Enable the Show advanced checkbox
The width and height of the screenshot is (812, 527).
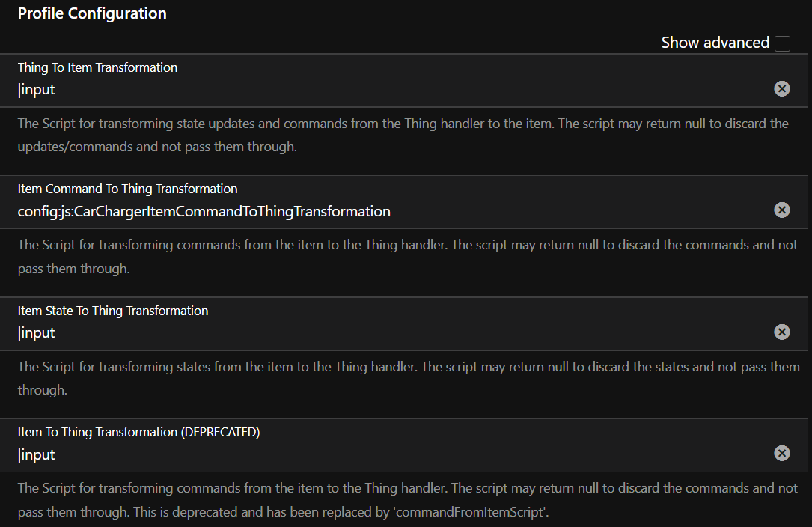pyautogui.click(x=783, y=43)
